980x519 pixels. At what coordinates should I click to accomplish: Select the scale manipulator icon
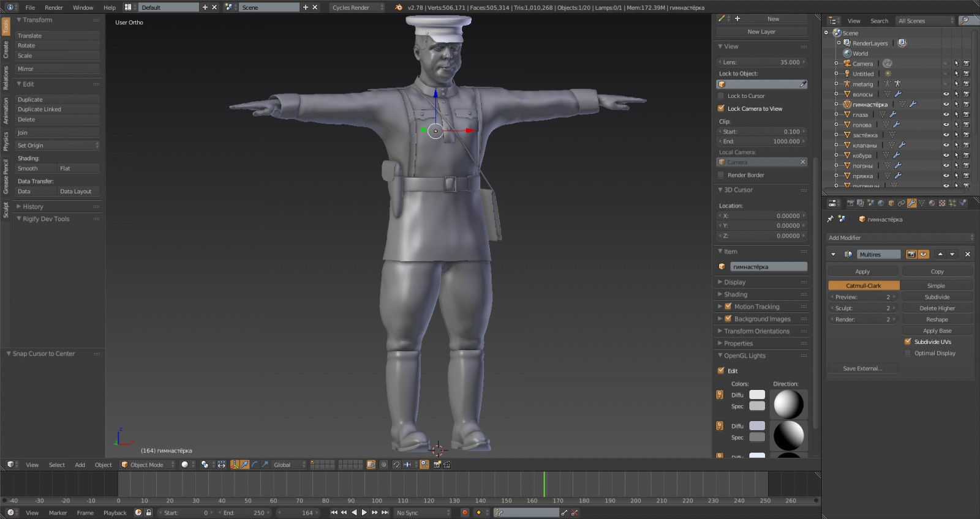(265, 465)
